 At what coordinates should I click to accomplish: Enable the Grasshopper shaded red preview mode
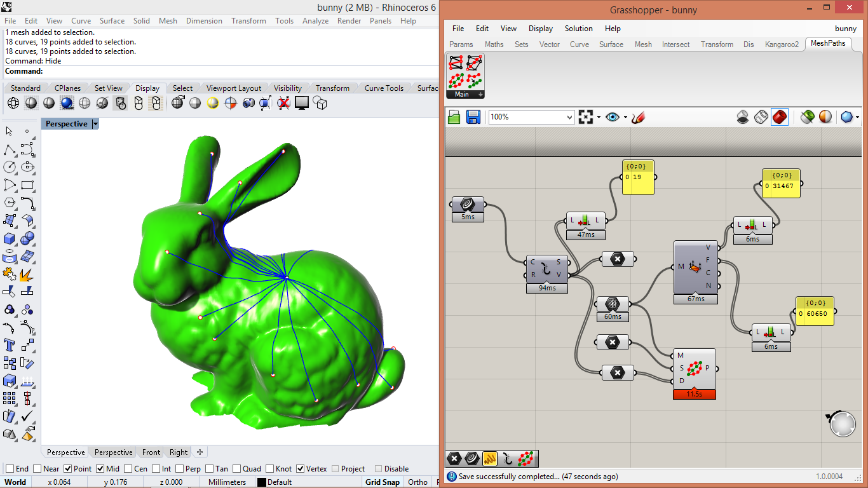coord(780,117)
